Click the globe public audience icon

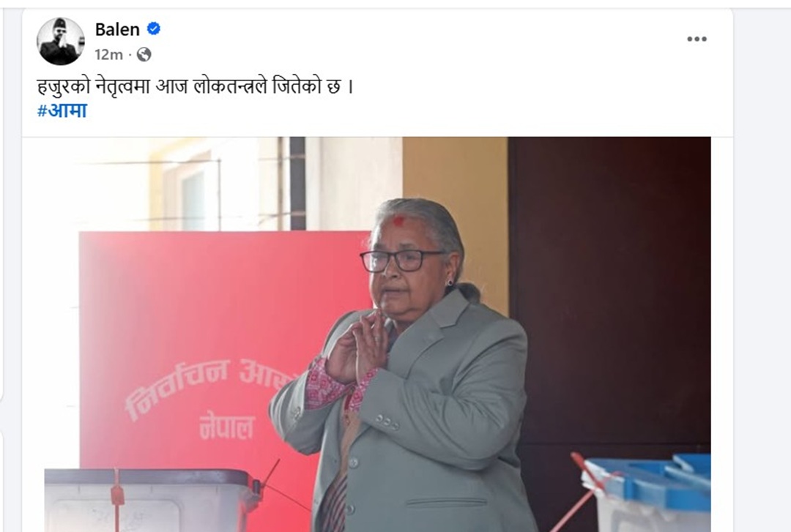point(144,54)
